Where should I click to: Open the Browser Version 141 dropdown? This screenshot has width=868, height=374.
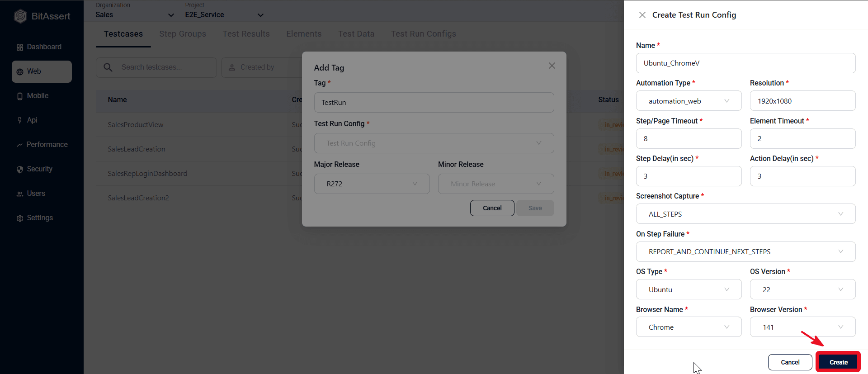(x=802, y=327)
